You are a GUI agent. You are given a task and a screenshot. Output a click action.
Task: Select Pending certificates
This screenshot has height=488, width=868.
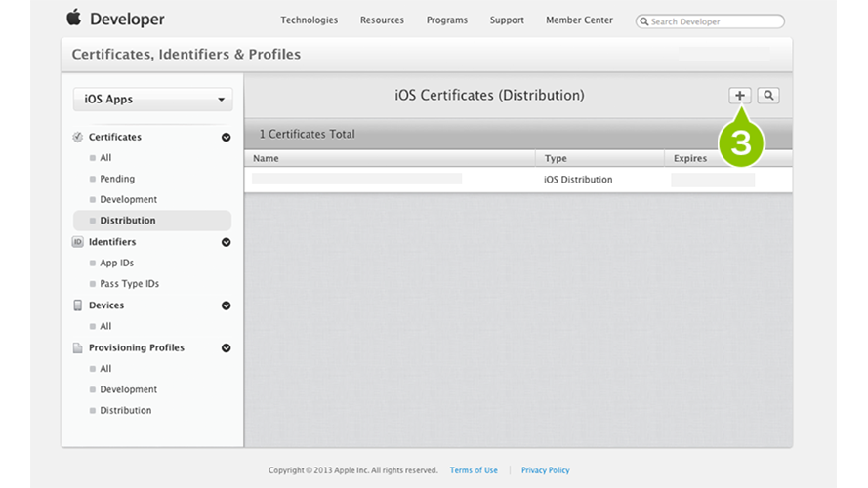117,179
